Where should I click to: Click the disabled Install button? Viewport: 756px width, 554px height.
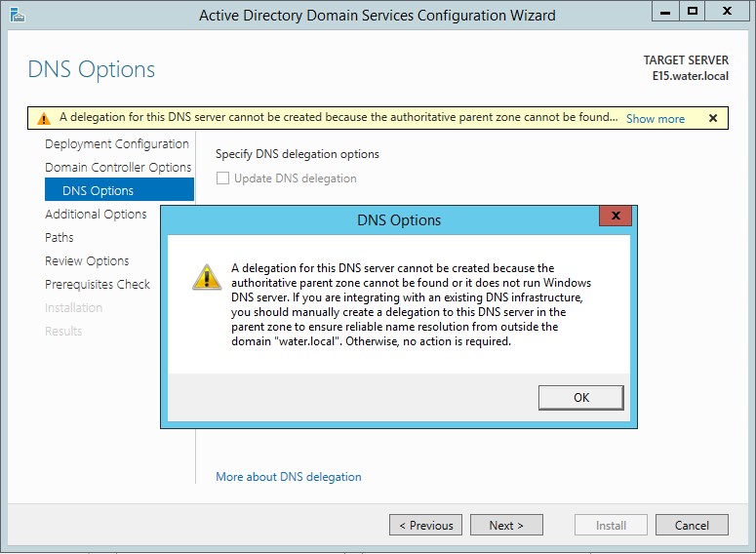tap(611, 525)
